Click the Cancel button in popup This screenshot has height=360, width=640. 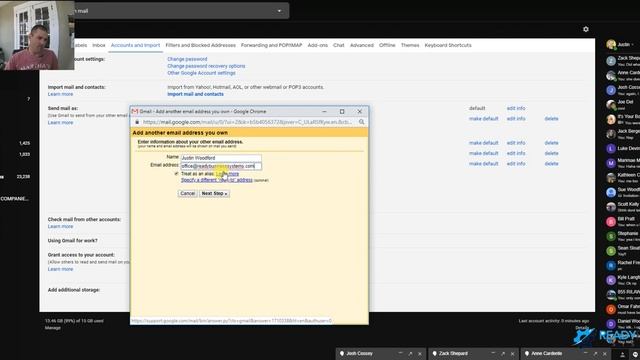click(x=187, y=193)
